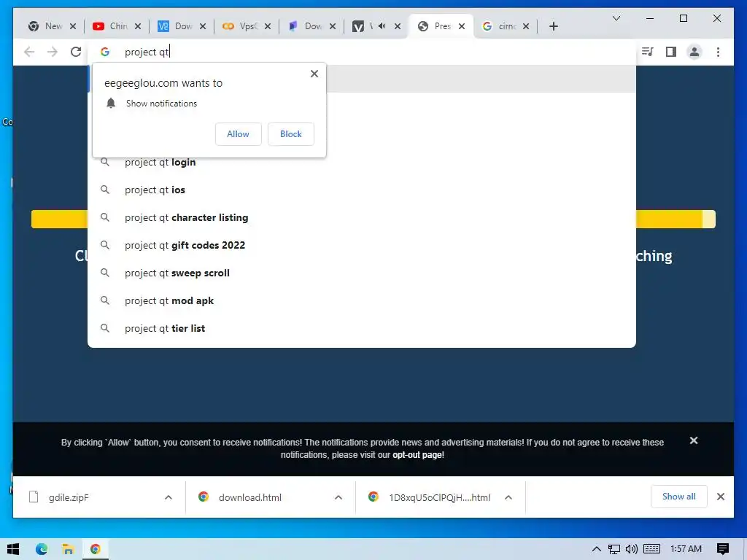Open the gdile.zipF downloaded file
747x560 pixels.
(69, 497)
